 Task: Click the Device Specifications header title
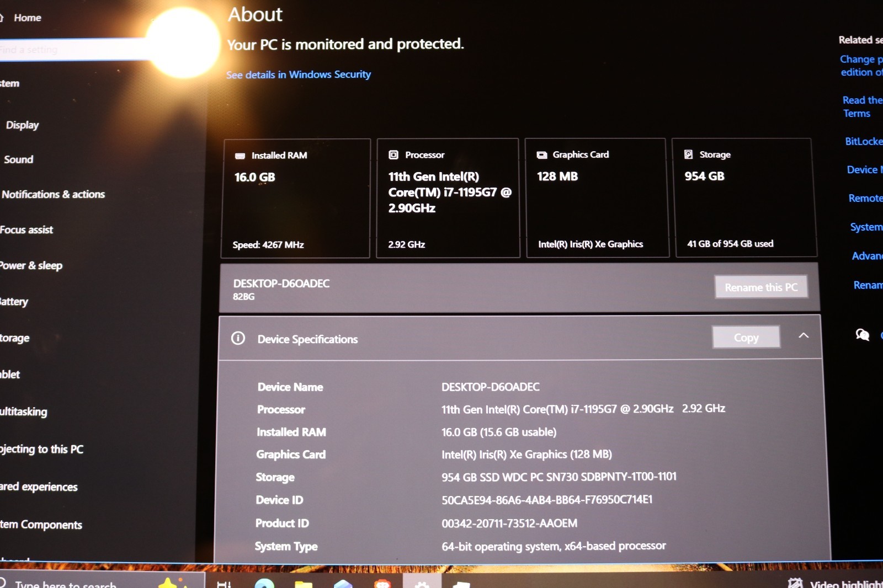pyautogui.click(x=307, y=339)
